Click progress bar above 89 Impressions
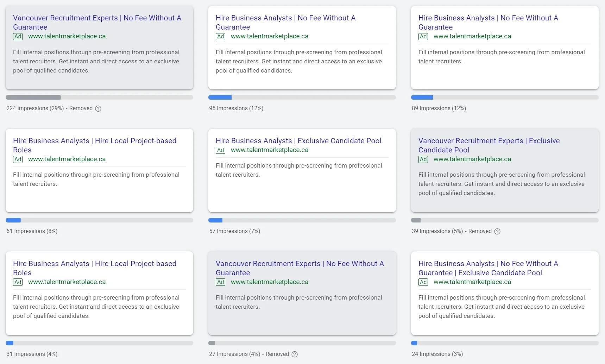Screen dimensions: 605x364 tap(505, 97)
